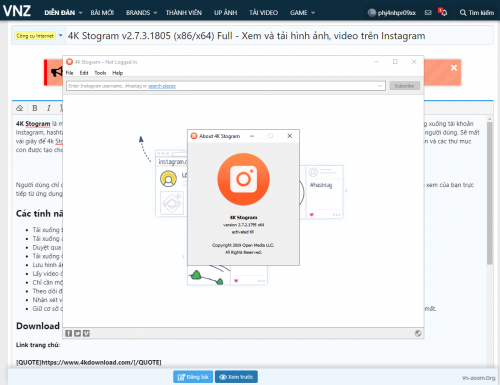Click the editor vertical scrollbar thumb
The image size is (500, 385).
(x=490, y=193)
